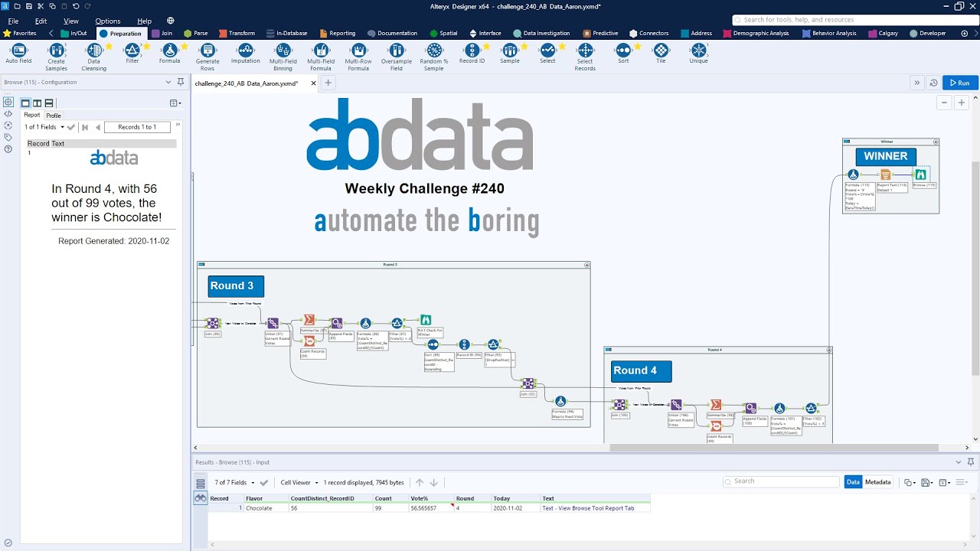This screenshot has height=551, width=980.
Task: Select the Formula tool in palette
Action: pos(169,54)
